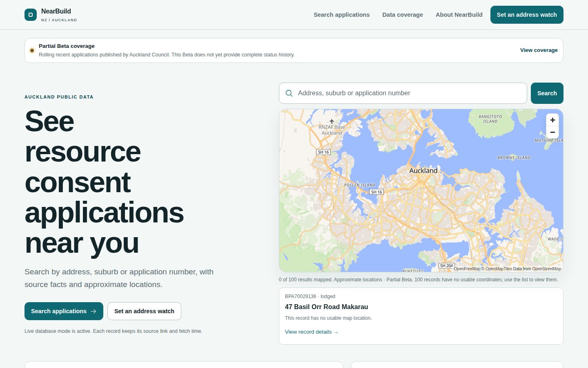Click the Search button beside the address field
The width and height of the screenshot is (588, 368).
[x=547, y=93]
